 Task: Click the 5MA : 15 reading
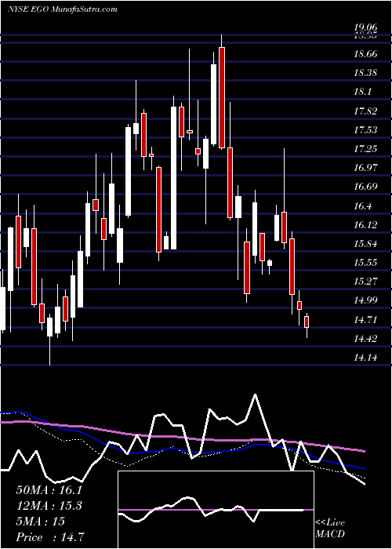click(40, 522)
